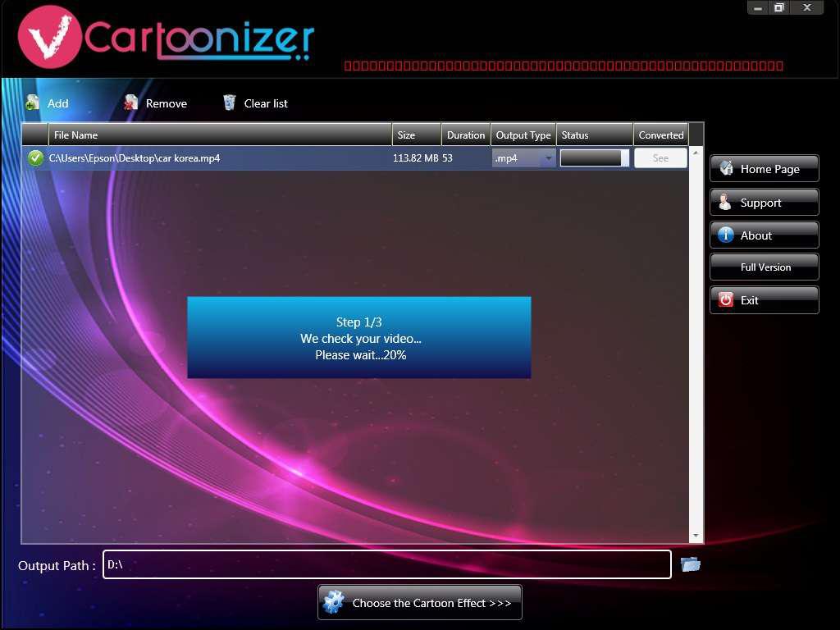840x630 pixels.
Task: Click the Converted column header
Action: pos(660,135)
